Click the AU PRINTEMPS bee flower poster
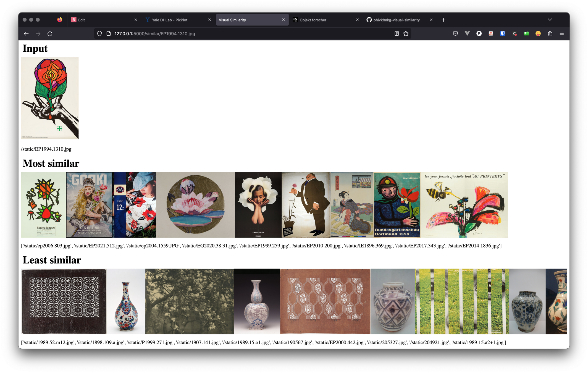The image size is (588, 373). click(464, 205)
